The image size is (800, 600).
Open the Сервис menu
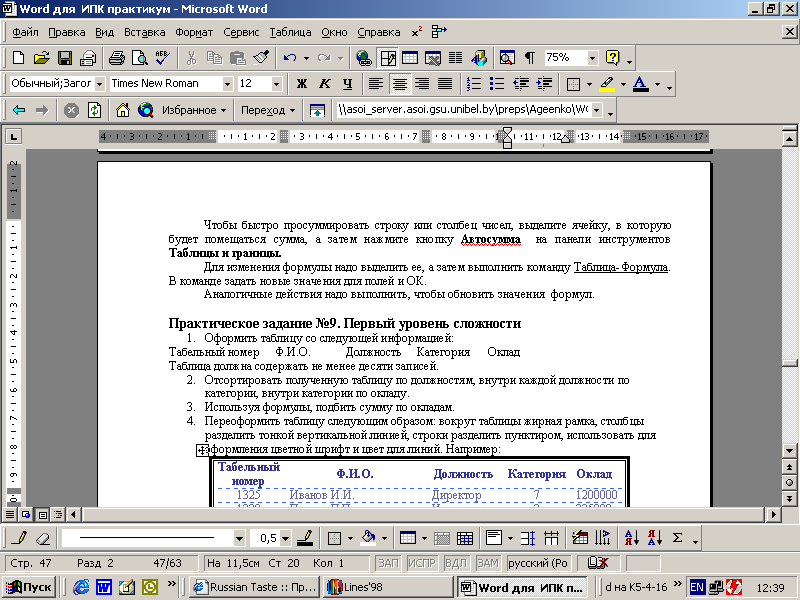click(x=241, y=32)
